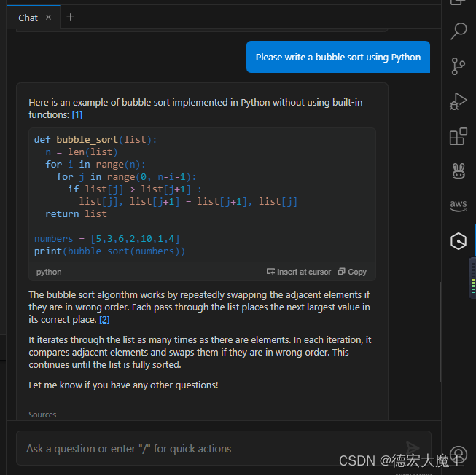The height and width of the screenshot is (475, 476).
Task: Click the print(bubble_sort(numbers)) line
Action: (109, 251)
